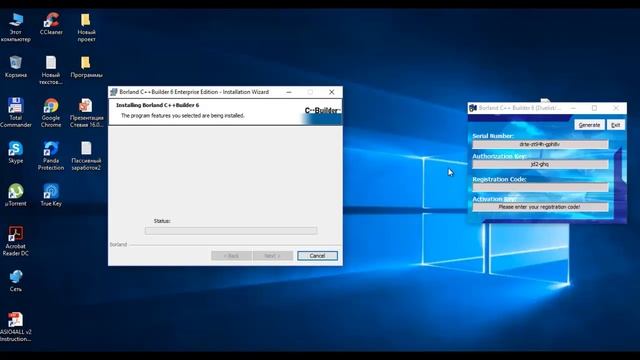Open the Сеть network icon

coord(16,281)
